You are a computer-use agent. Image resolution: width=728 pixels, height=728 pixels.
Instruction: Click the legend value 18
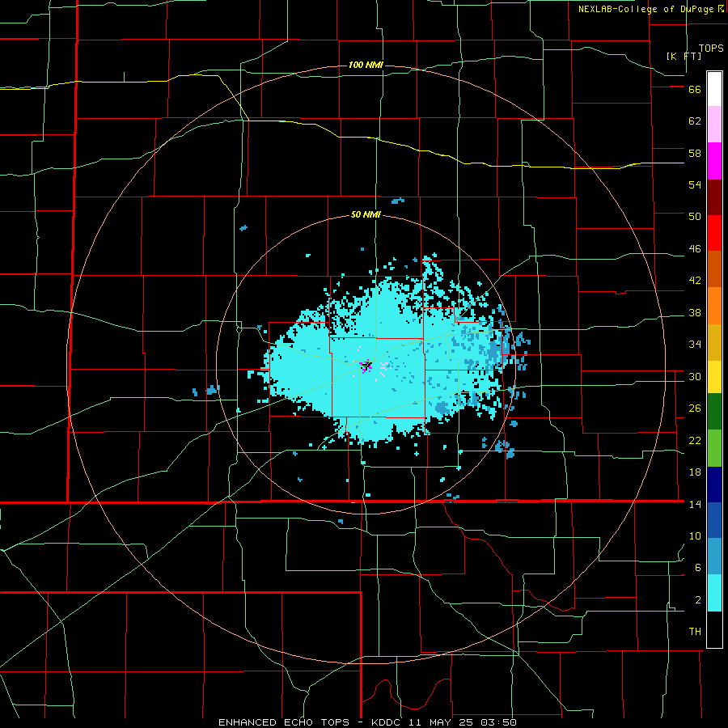pyautogui.click(x=695, y=472)
